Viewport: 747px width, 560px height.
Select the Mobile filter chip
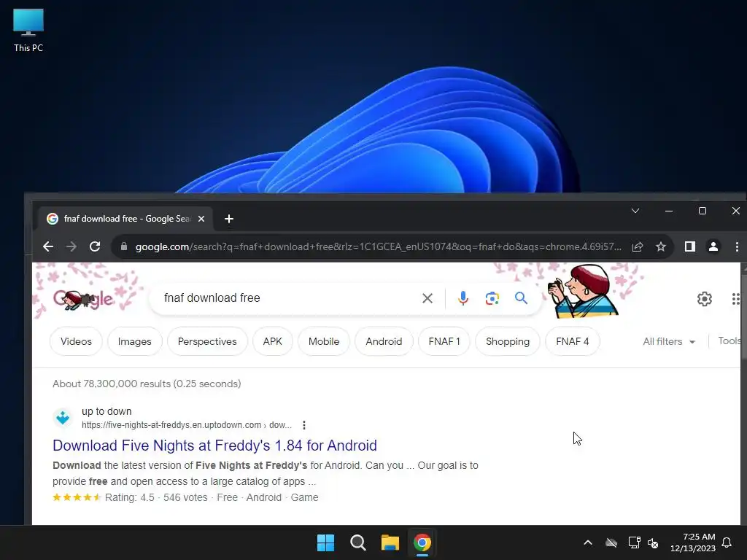(324, 341)
